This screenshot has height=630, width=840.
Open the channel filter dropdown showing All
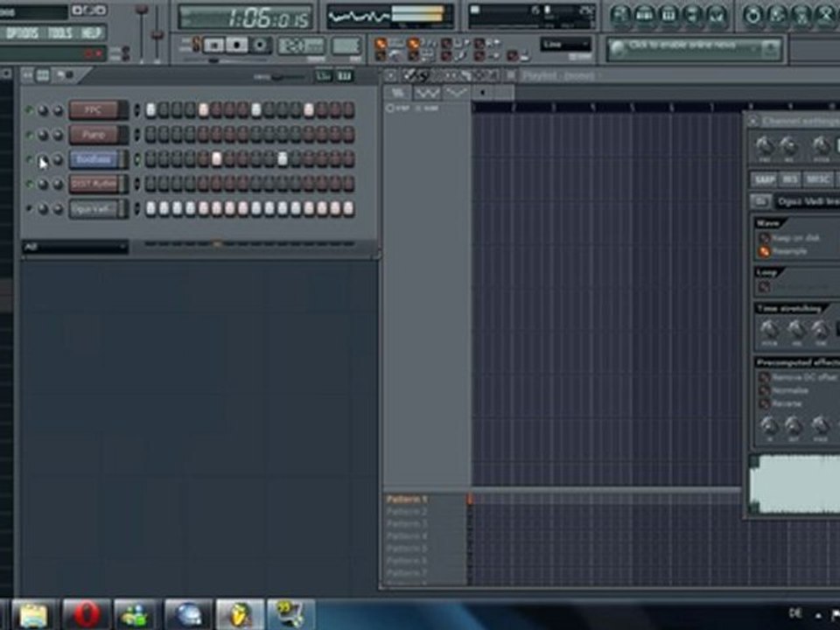coord(75,247)
